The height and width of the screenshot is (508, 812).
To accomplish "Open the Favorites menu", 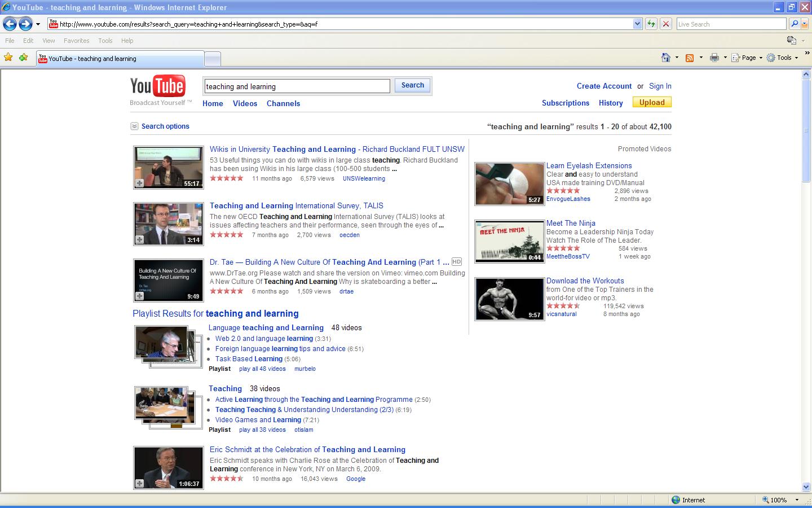I will pos(76,41).
